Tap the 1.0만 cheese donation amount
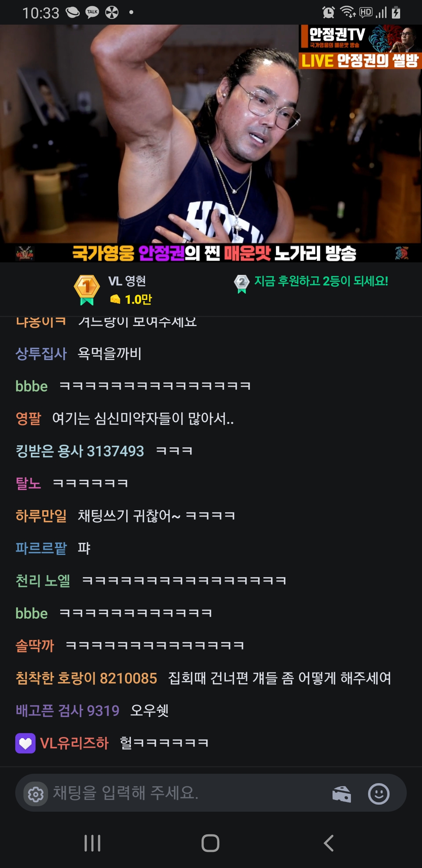 click(138, 299)
